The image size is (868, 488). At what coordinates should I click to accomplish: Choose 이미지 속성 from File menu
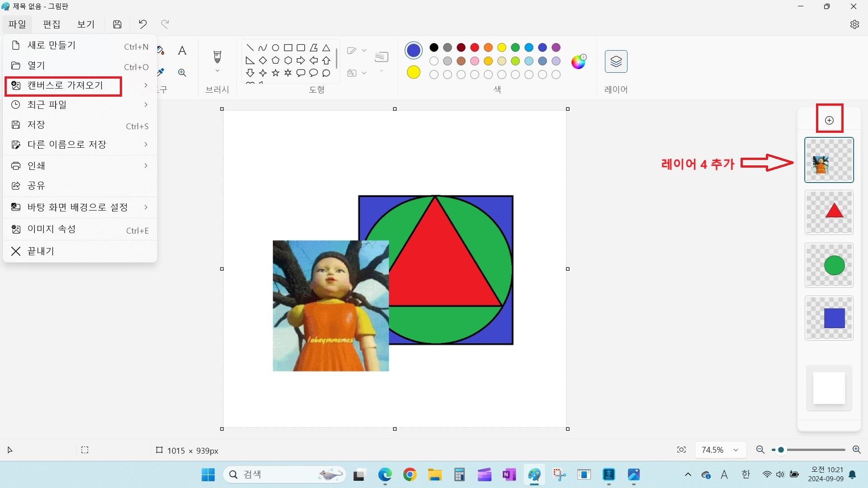pos(80,230)
